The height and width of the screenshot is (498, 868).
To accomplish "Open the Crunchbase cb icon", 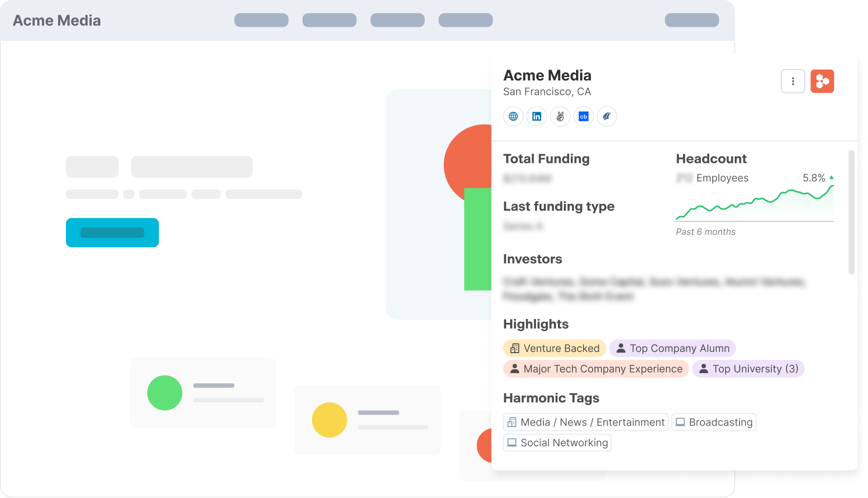I will pos(583,117).
